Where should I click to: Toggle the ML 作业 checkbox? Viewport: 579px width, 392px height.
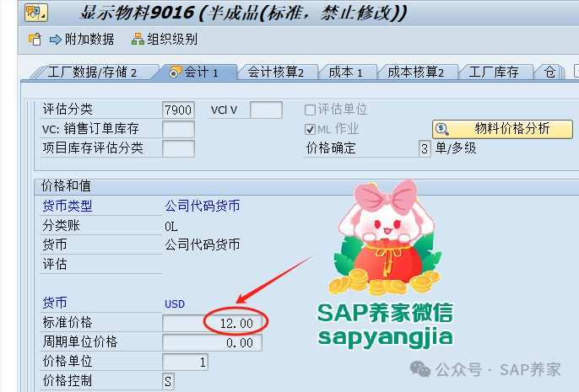pos(310,130)
